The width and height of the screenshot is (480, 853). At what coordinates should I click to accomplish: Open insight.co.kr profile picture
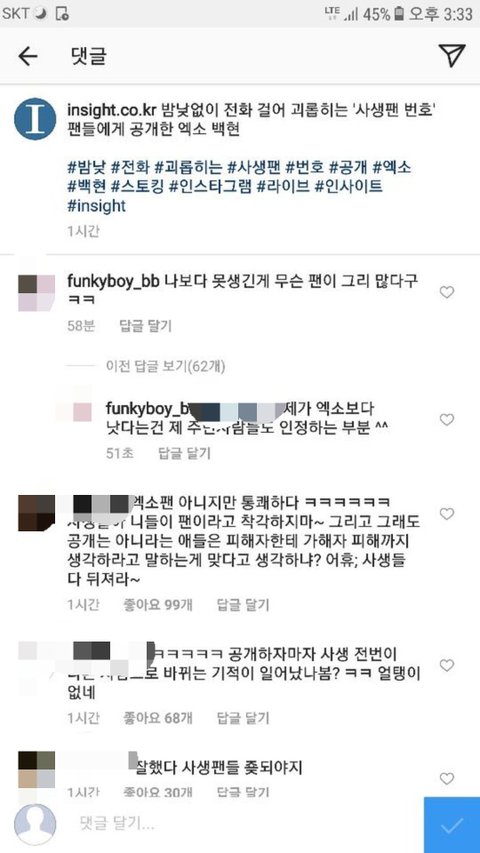(35, 119)
